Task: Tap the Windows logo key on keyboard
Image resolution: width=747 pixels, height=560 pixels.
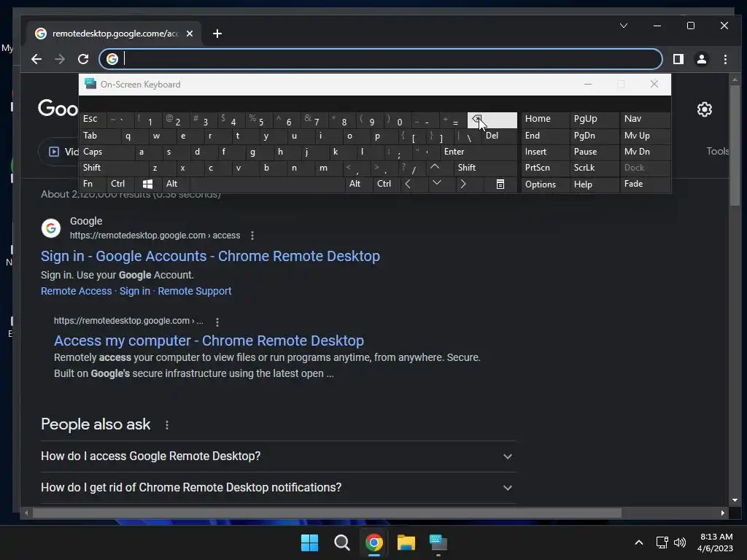Action: coord(147,184)
